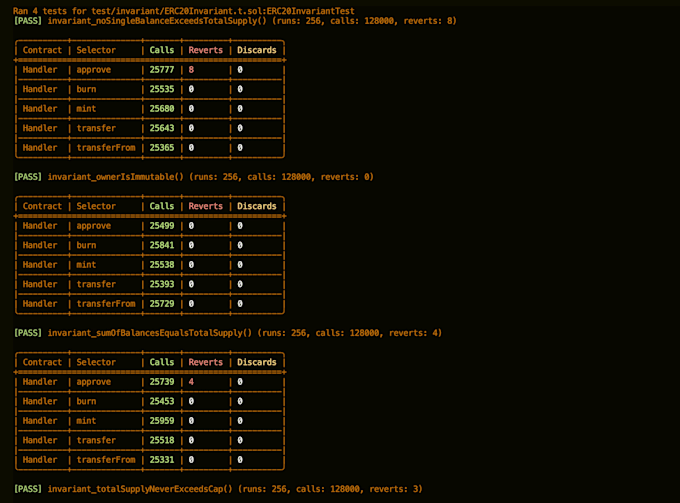Viewport: 680px width, 503px height.
Task: Click 'burn' in the row with 25535 calls
Action: tap(86, 89)
